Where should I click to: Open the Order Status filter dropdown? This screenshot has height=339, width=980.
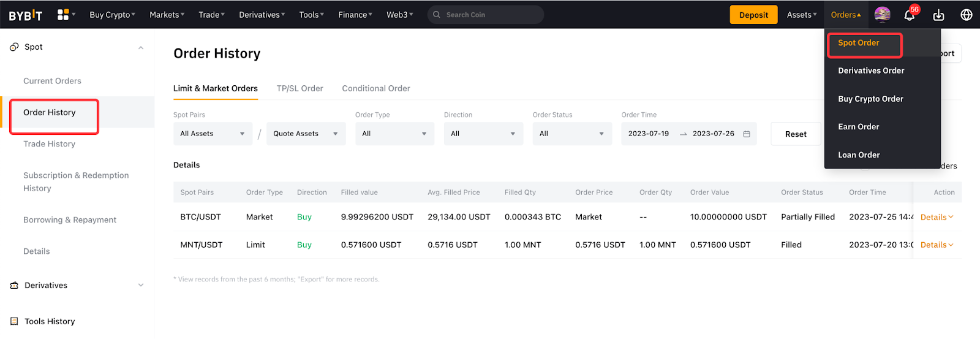(x=572, y=134)
